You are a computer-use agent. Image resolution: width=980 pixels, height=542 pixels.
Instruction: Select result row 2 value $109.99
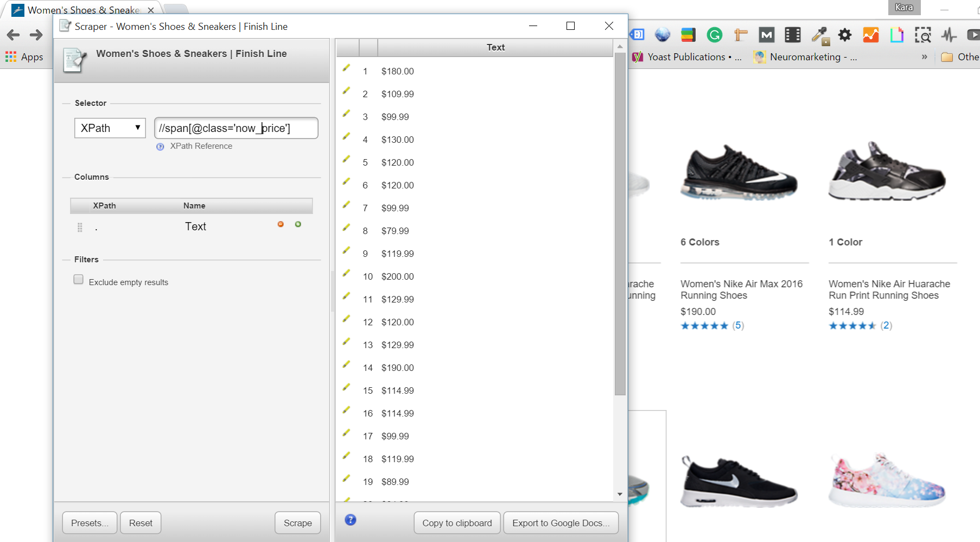[398, 94]
